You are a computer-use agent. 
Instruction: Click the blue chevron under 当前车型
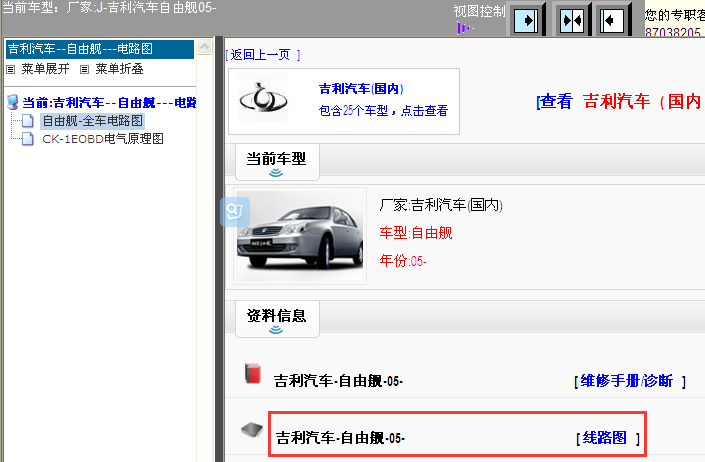(276, 173)
